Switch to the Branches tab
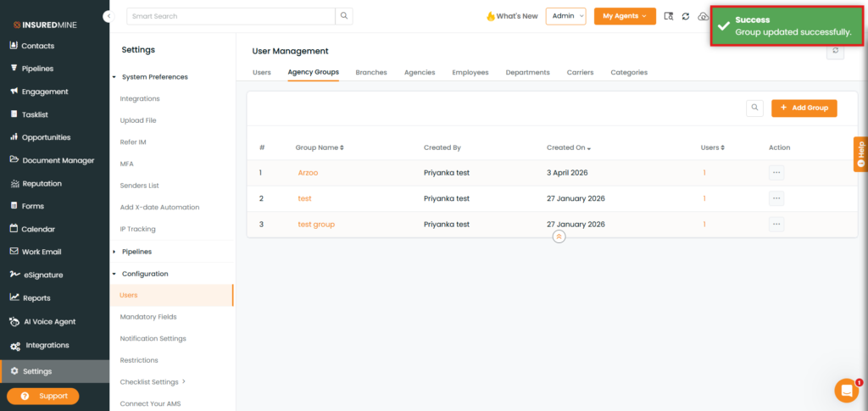 coord(370,73)
